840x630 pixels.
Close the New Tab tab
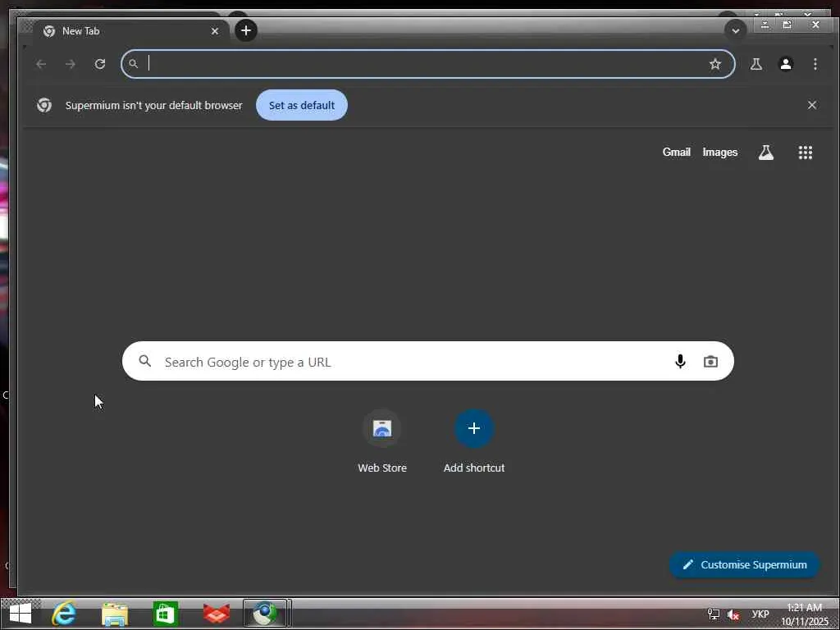click(x=215, y=31)
